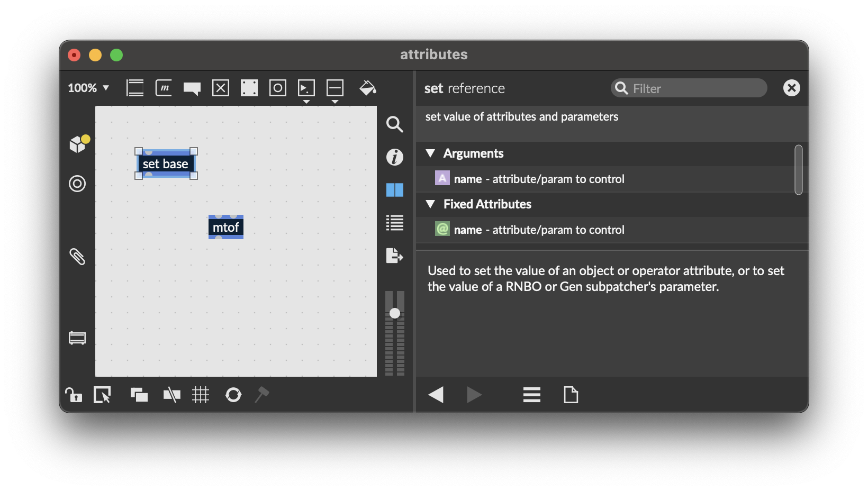Click the paint bucket Format palette icon
This screenshot has height=491, width=868.
[367, 88]
